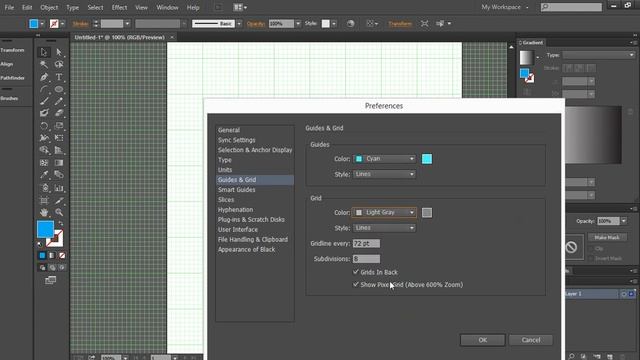The height and width of the screenshot is (360, 640).
Task: Select the Width tool
Action: [44, 138]
